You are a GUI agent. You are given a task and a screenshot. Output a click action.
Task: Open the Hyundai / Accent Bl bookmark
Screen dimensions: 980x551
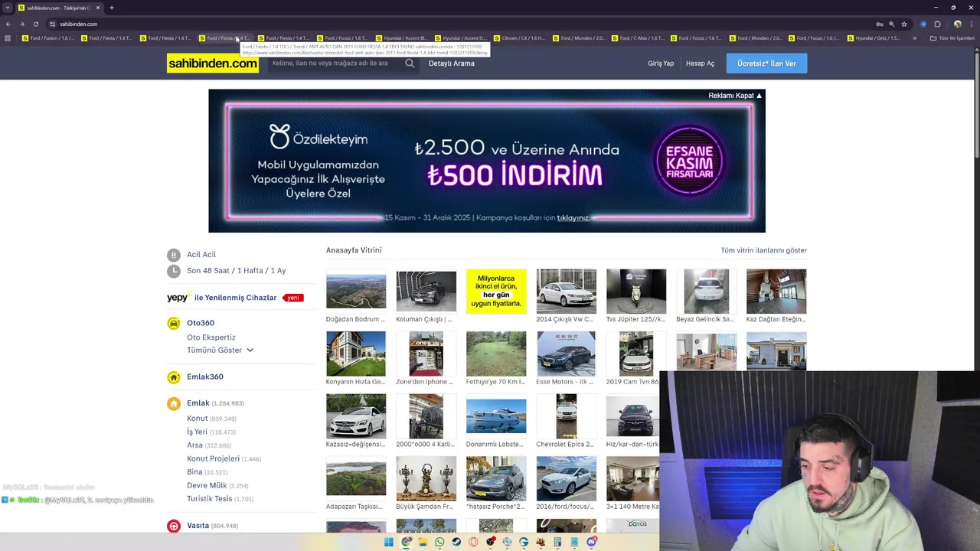pos(401,38)
